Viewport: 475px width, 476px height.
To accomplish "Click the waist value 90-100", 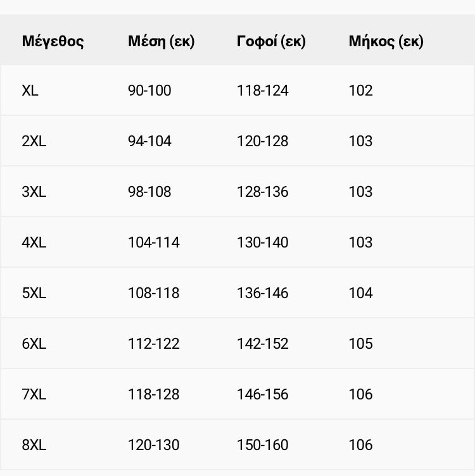I will [x=149, y=91].
